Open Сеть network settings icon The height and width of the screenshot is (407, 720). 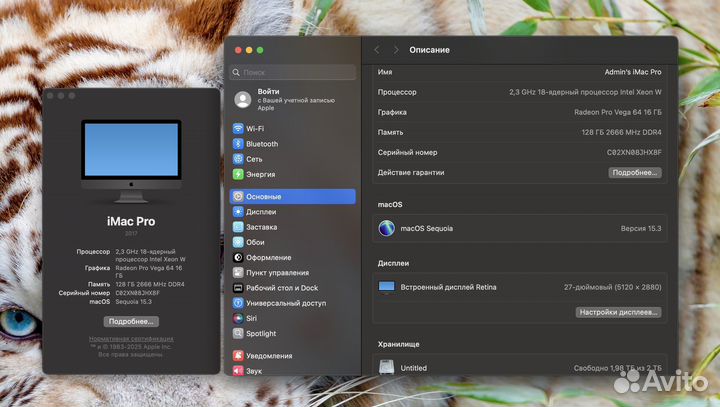tap(238, 158)
